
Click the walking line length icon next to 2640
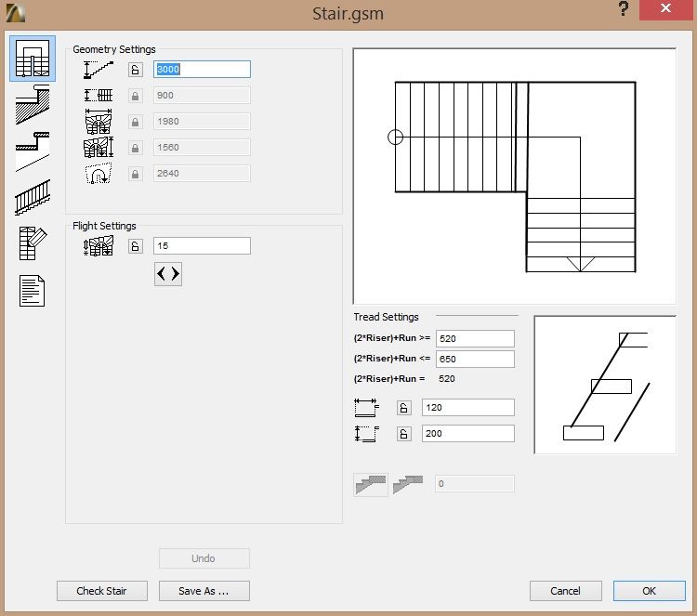99,174
